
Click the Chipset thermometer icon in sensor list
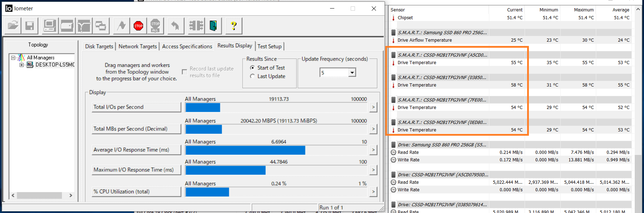tap(393, 18)
